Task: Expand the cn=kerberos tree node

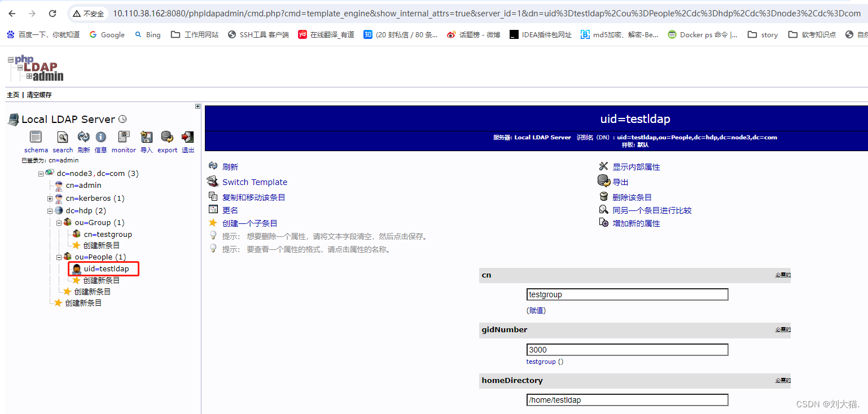Action: (x=50, y=199)
